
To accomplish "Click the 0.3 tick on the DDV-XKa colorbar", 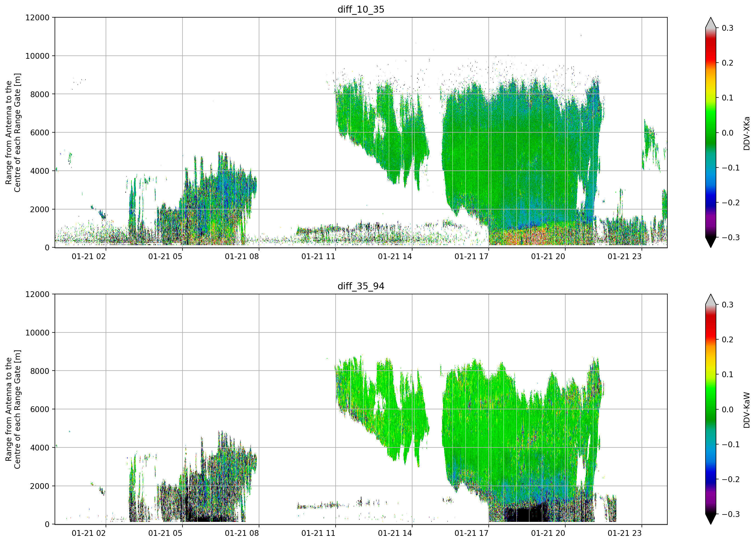I will 728,28.
